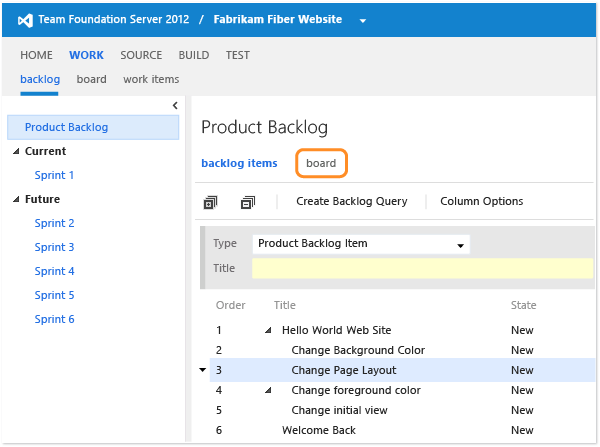Image resolution: width=600 pixels, height=447 pixels.
Task: Collapse the Hello World Web Site row
Action: pyautogui.click(x=268, y=330)
